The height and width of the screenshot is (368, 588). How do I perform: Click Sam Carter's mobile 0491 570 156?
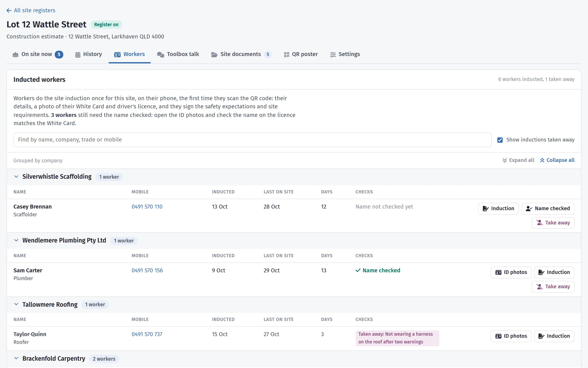[147, 270]
